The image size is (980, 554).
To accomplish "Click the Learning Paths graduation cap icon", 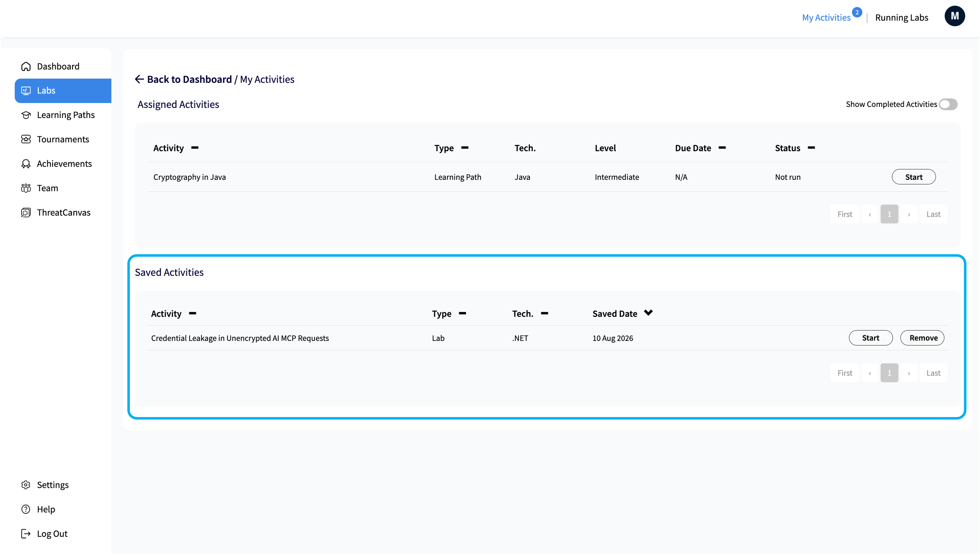I will (x=26, y=115).
